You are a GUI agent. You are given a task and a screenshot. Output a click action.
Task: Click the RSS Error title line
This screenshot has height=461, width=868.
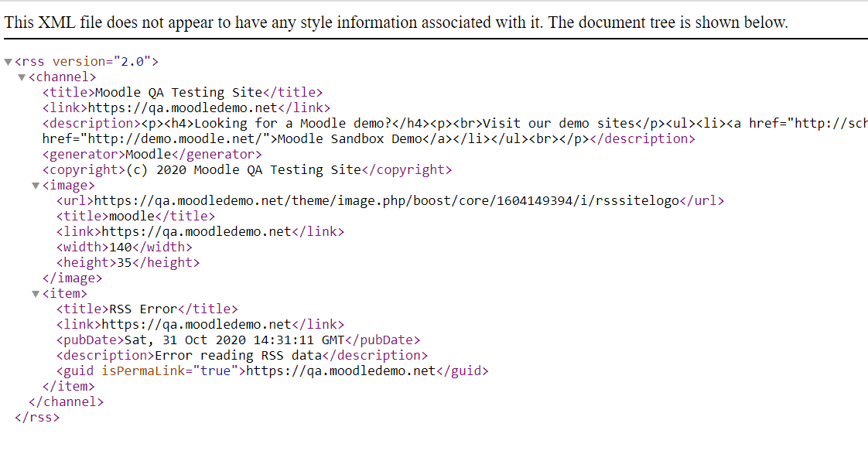tap(147, 309)
